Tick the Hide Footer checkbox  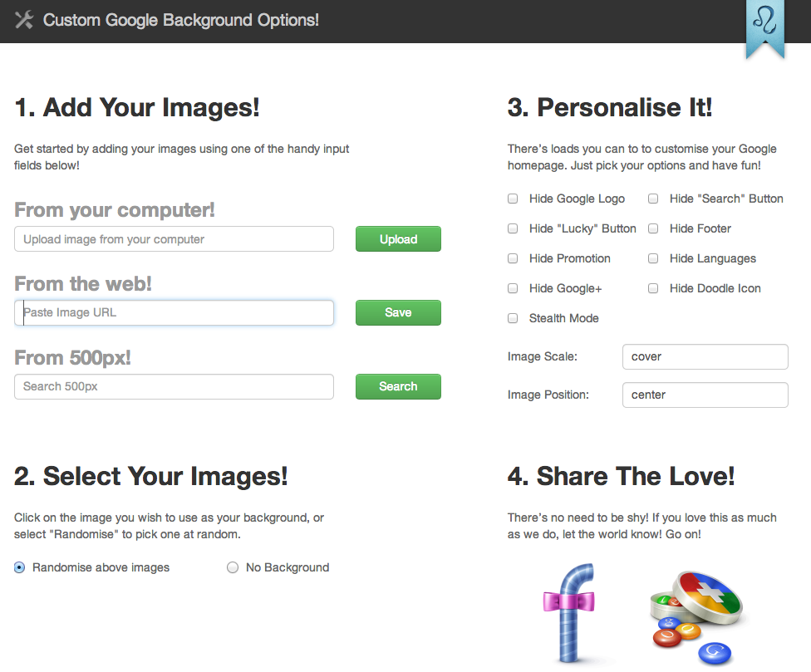tap(653, 228)
